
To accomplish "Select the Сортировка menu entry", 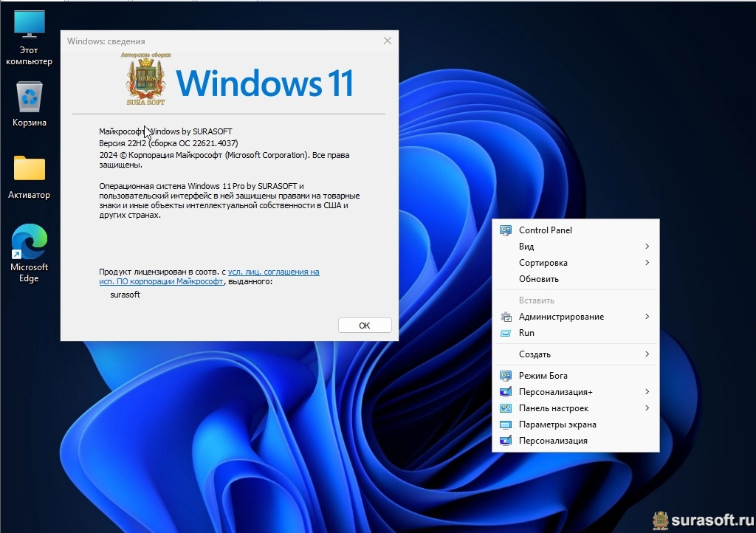I will pos(576,263).
